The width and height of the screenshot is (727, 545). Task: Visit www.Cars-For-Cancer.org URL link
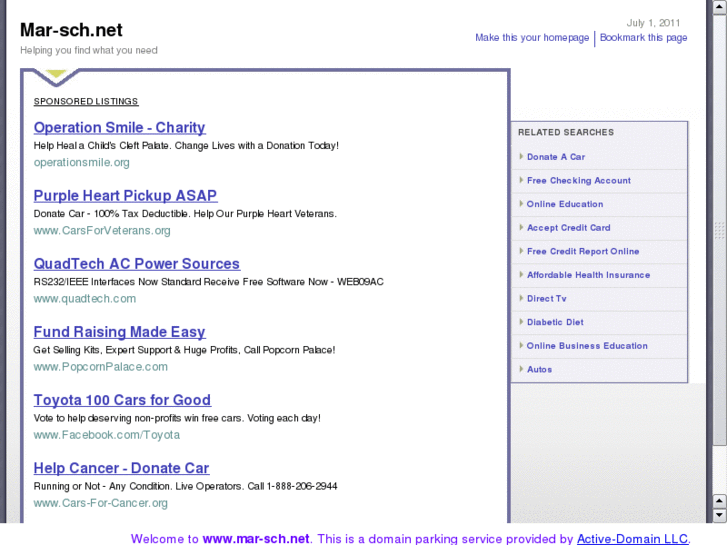(x=101, y=503)
